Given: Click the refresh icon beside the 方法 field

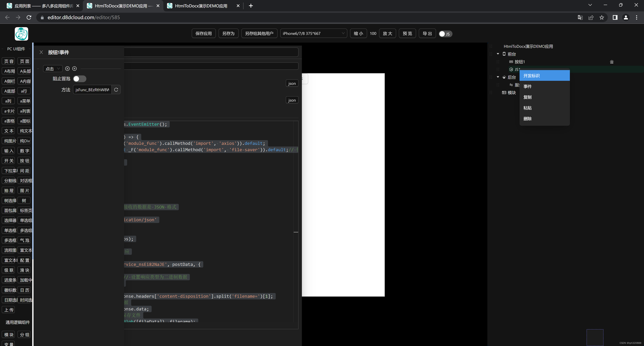Looking at the screenshot, I should tap(116, 90).
